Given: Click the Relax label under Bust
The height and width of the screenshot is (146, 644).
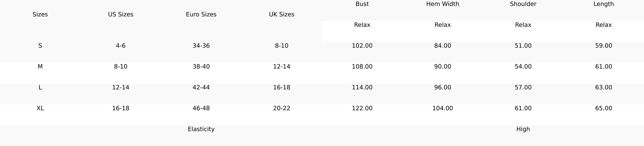Looking at the screenshot, I should [x=362, y=25].
